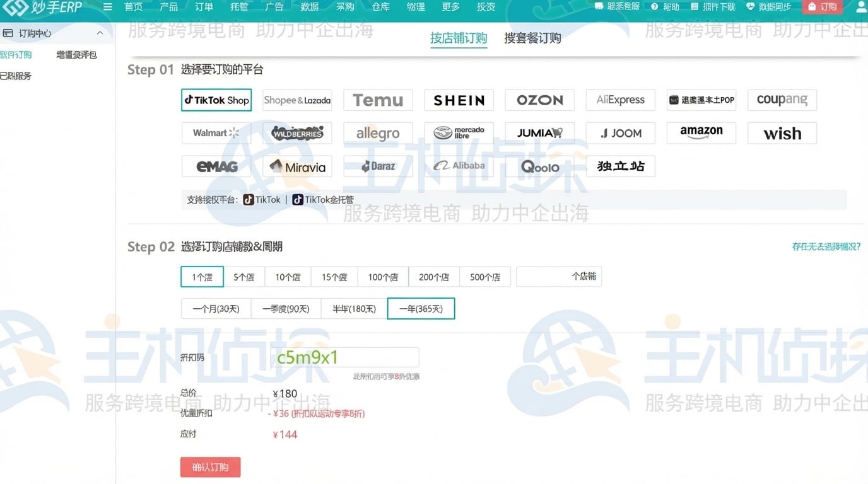
Task: Collapse the 订购中心 sidebar section
Action: pos(100,33)
